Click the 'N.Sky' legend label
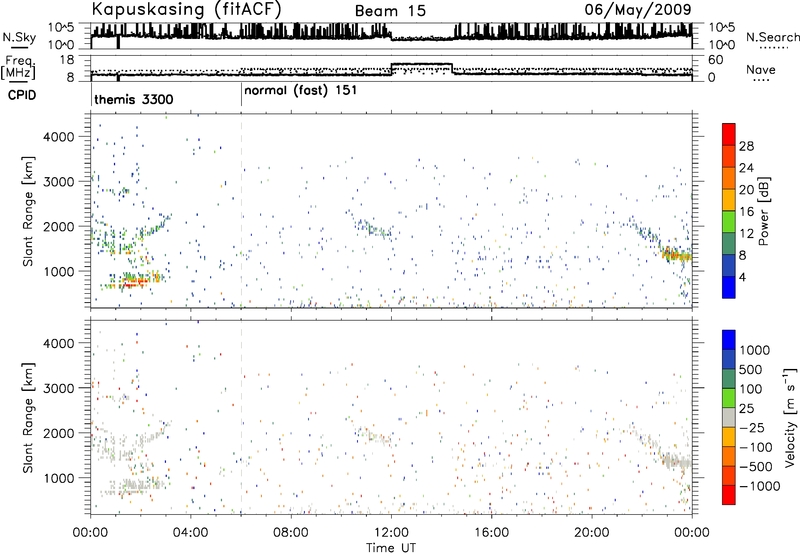This screenshot has height=554, width=800. pyautogui.click(x=19, y=37)
